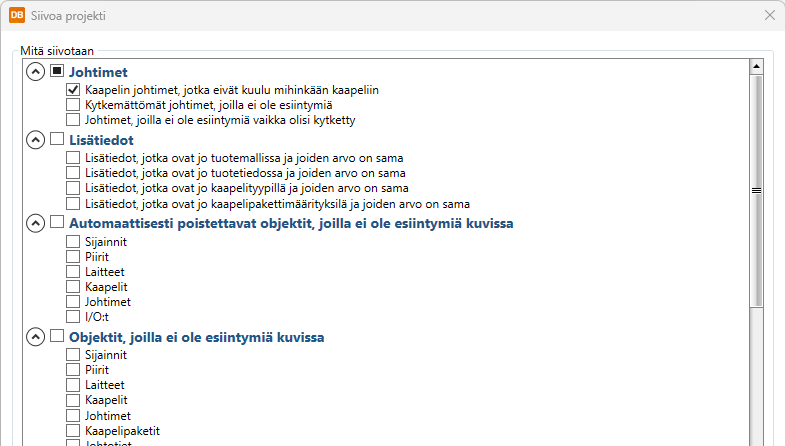Viewport: 785px width, 446px height.
Task: Collapse Objektit, joilla ei ole esiintymiä section
Action: click(35, 337)
